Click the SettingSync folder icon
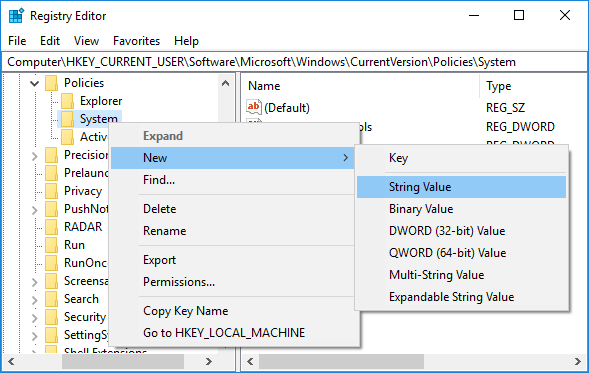Image resolution: width=589 pixels, height=373 pixels. [51, 335]
